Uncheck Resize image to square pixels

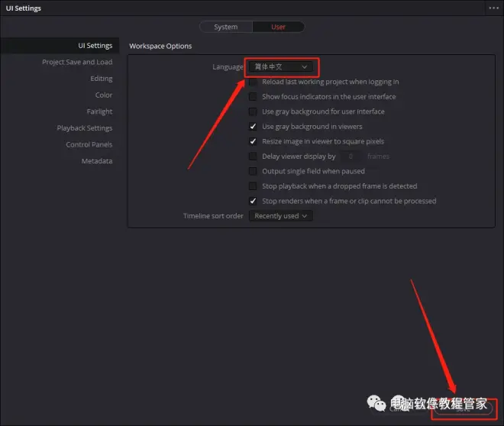[253, 141]
